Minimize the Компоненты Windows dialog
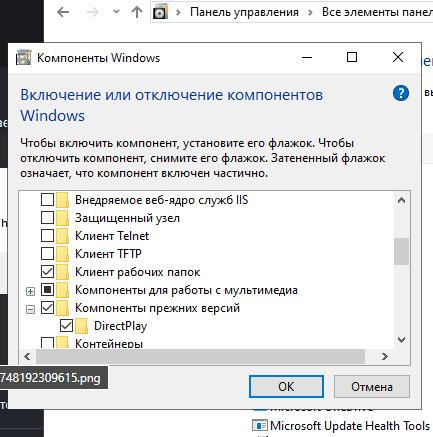433x437 pixels. pyautogui.click(x=307, y=57)
